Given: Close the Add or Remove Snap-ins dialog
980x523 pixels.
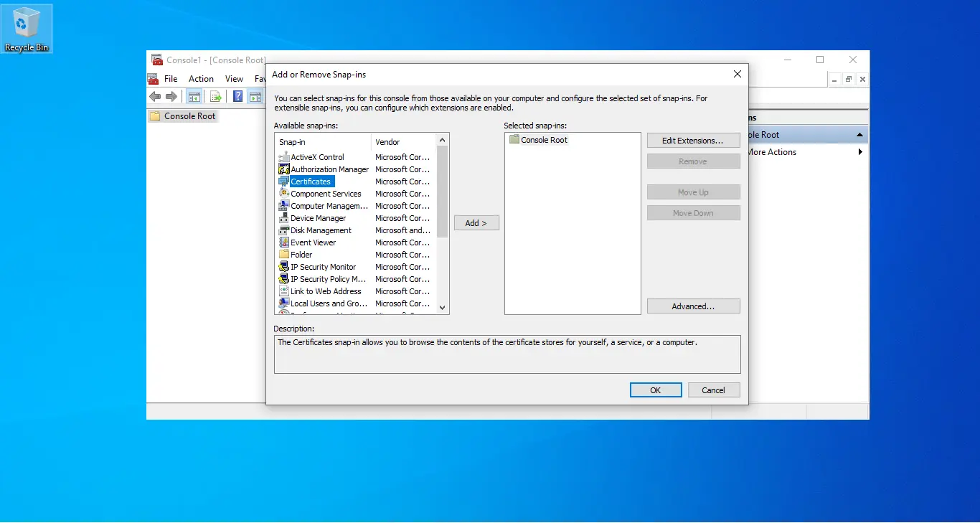Looking at the screenshot, I should click(737, 74).
